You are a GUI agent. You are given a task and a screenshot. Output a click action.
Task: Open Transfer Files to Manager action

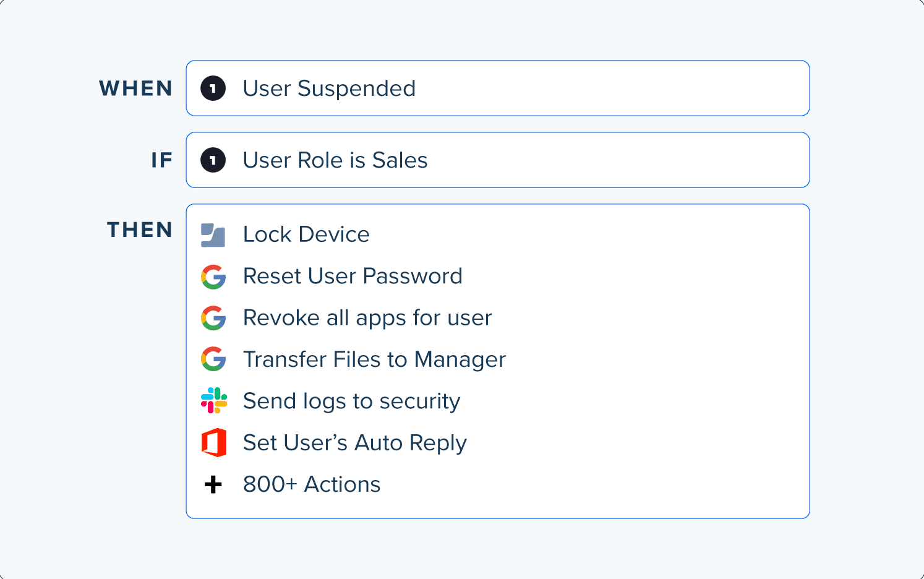374,359
